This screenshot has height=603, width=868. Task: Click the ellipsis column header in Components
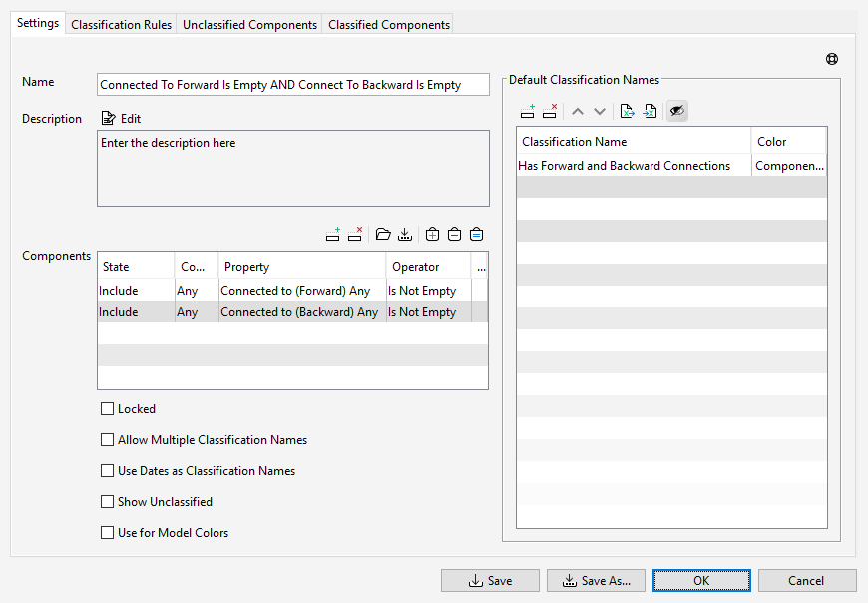coord(480,267)
